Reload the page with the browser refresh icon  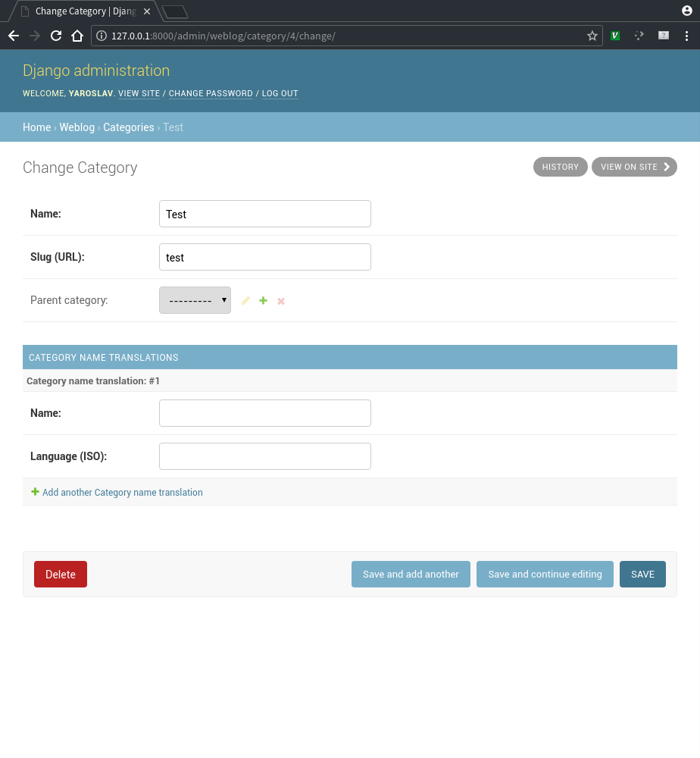coord(56,36)
